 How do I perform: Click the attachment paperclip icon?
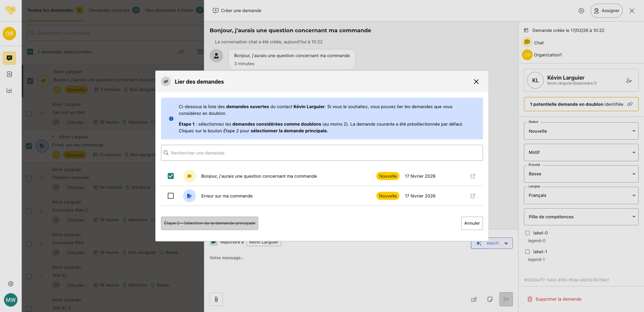coord(216,299)
